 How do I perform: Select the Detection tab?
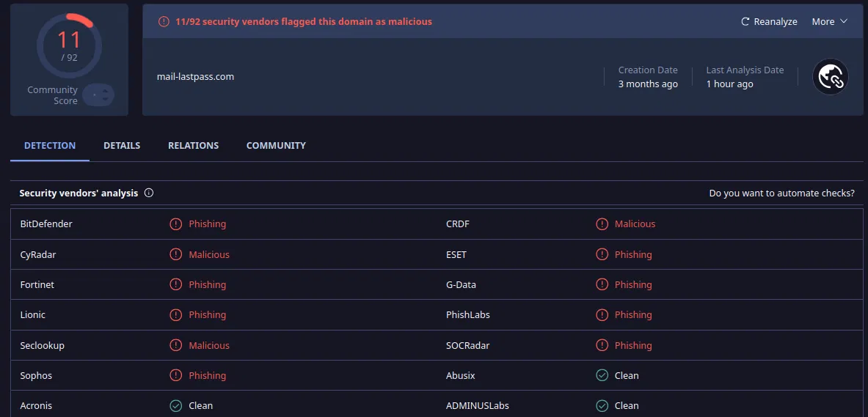(x=50, y=146)
